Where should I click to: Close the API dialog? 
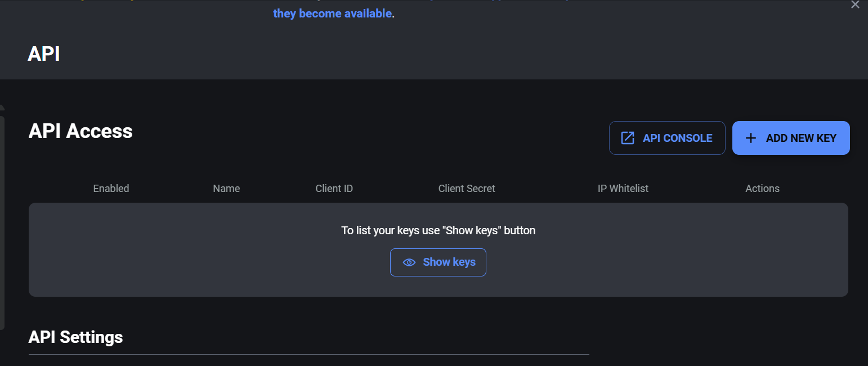coord(855,5)
